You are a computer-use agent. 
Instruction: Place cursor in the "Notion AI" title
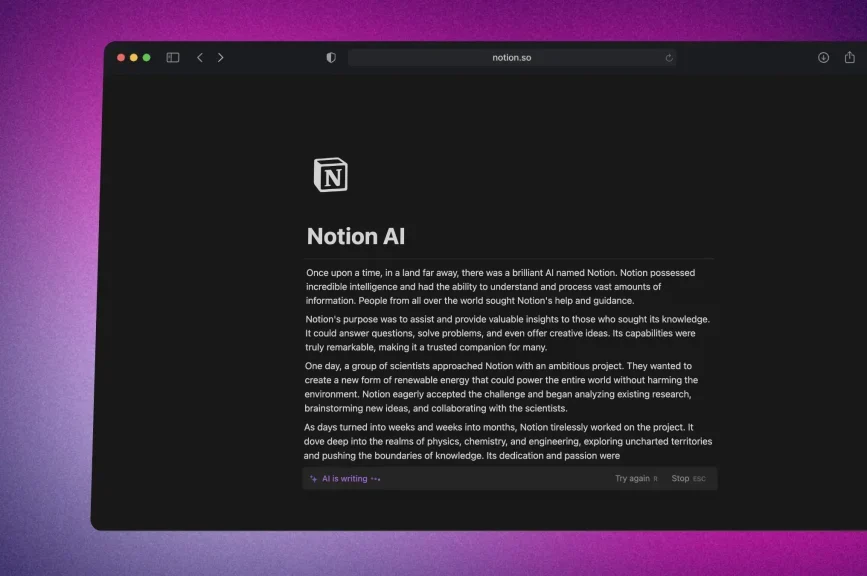click(x=356, y=237)
